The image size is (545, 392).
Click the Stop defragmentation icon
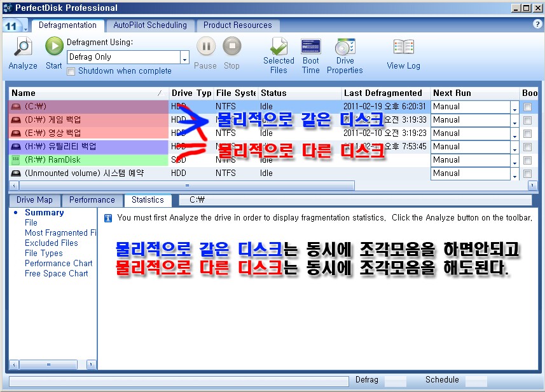232,46
